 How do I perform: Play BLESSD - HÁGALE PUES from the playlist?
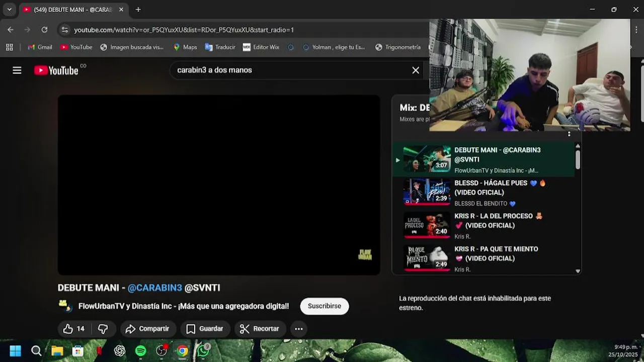click(483, 193)
